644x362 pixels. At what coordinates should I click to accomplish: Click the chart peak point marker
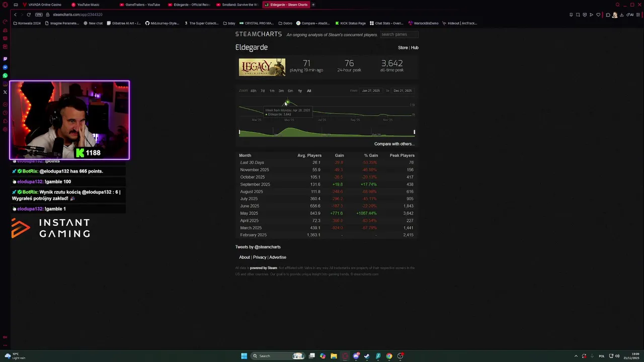[x=287, y=103]
